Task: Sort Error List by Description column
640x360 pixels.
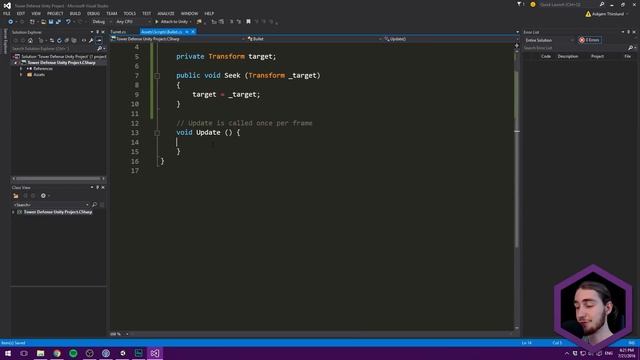Action: [x=568, y=56]
